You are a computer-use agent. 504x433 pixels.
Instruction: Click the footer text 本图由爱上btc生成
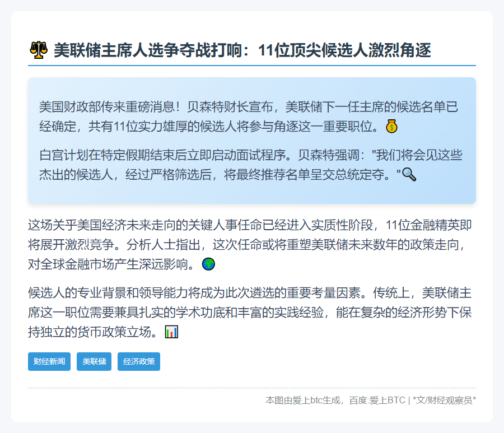(303, 401)
